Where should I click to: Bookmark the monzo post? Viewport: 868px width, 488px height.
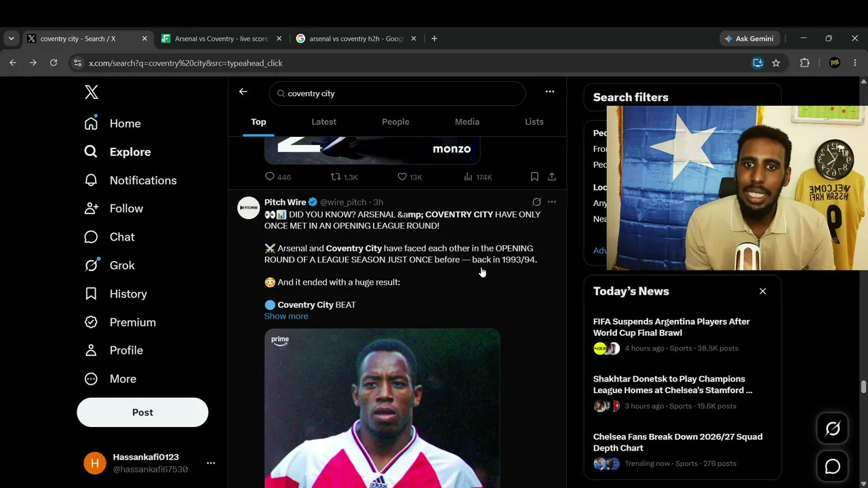[534, 177]
